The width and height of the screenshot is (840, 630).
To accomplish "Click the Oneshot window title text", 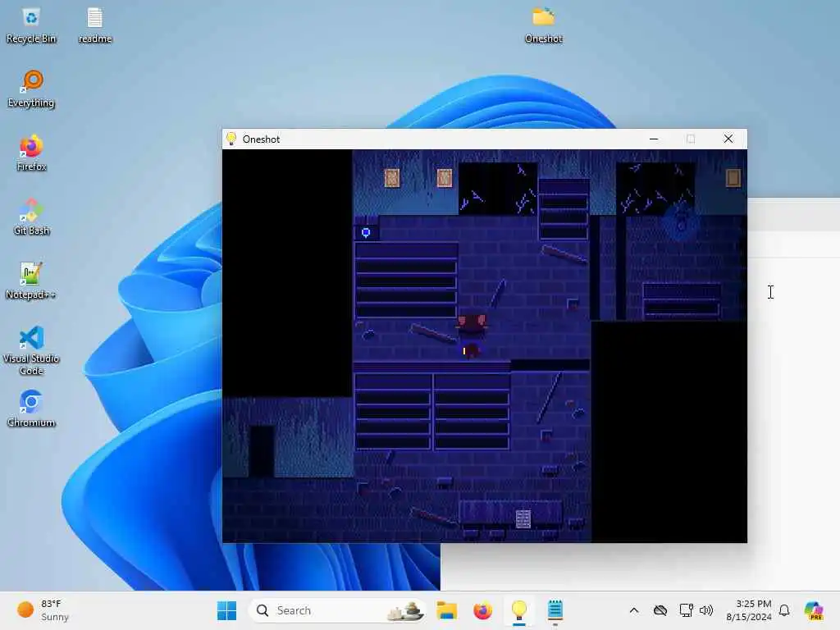I will click(261, 139).
